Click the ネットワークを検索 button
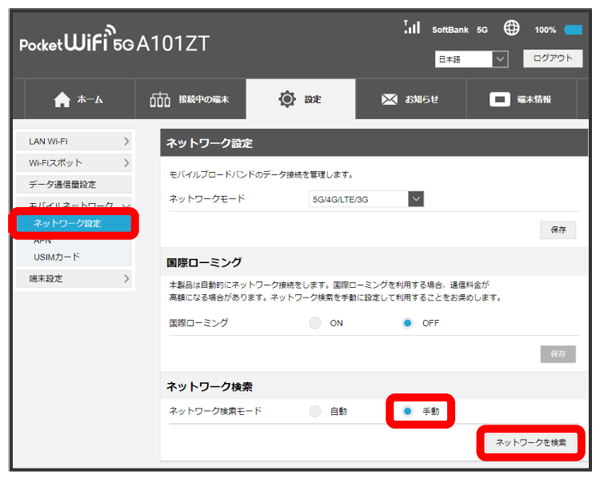This screenshot has width=600, height=479. 529,441
